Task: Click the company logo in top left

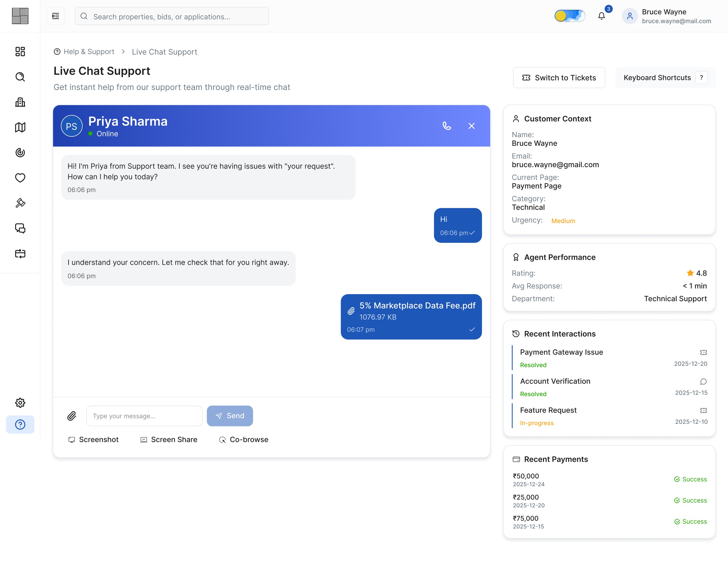Action: point(20,16)
